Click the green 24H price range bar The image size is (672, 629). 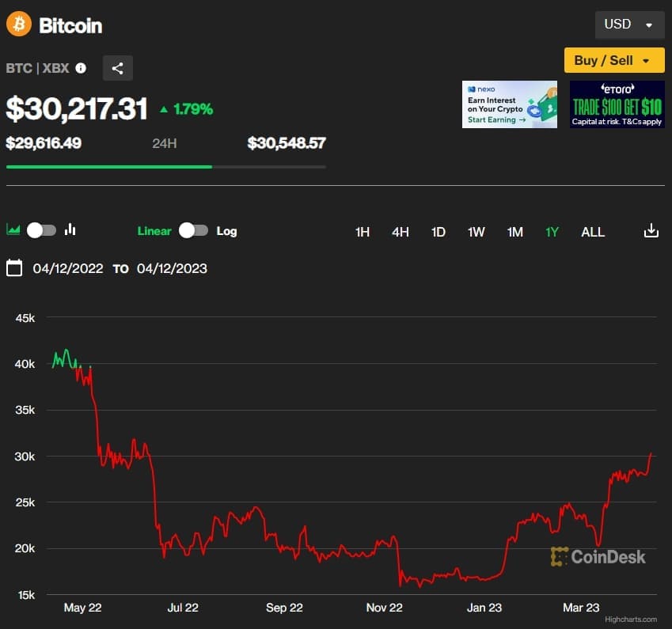[108, 167]
